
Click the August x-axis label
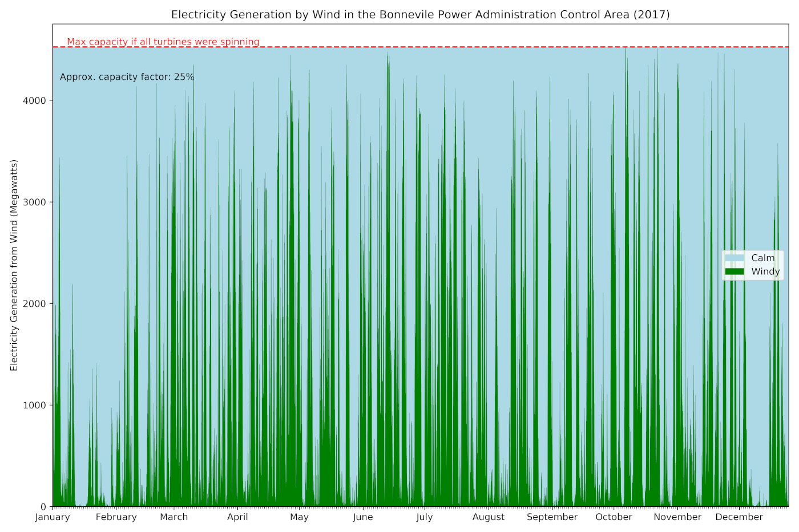(x=489, y=517)
